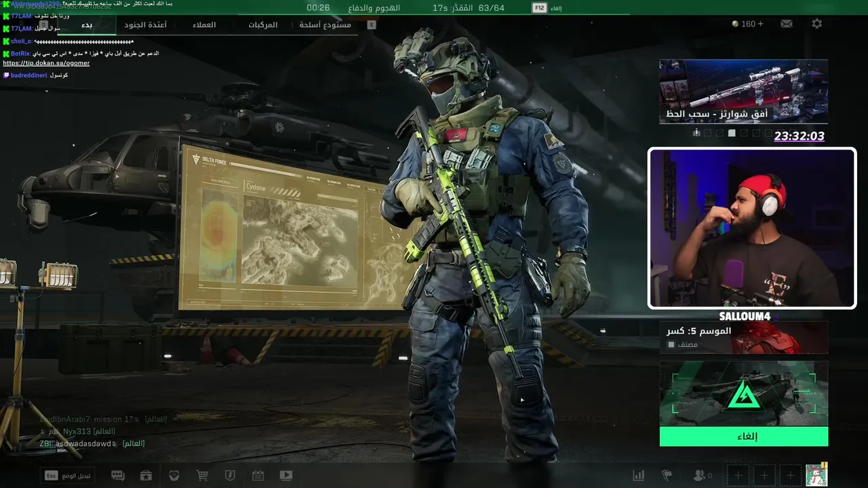
Task: Add teammate in first empty squad slot
Action: coord(738,476)
